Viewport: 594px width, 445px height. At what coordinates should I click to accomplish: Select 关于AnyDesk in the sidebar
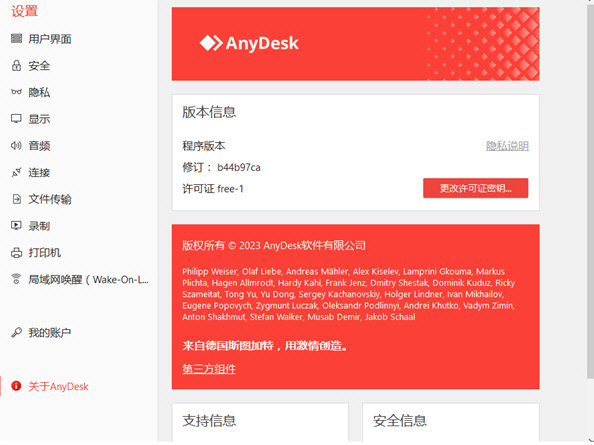58,386
